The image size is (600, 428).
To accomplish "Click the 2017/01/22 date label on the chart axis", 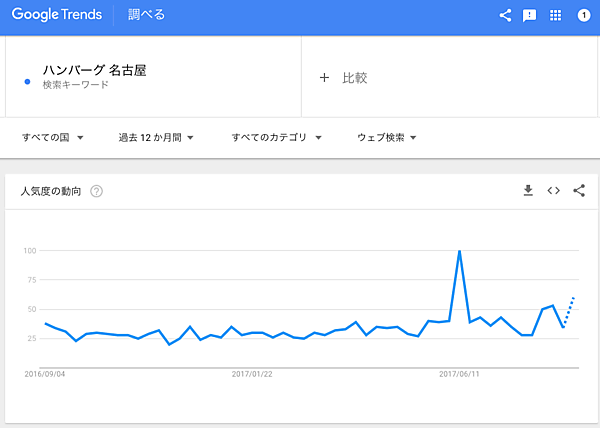I will click(x=253, y=373).
